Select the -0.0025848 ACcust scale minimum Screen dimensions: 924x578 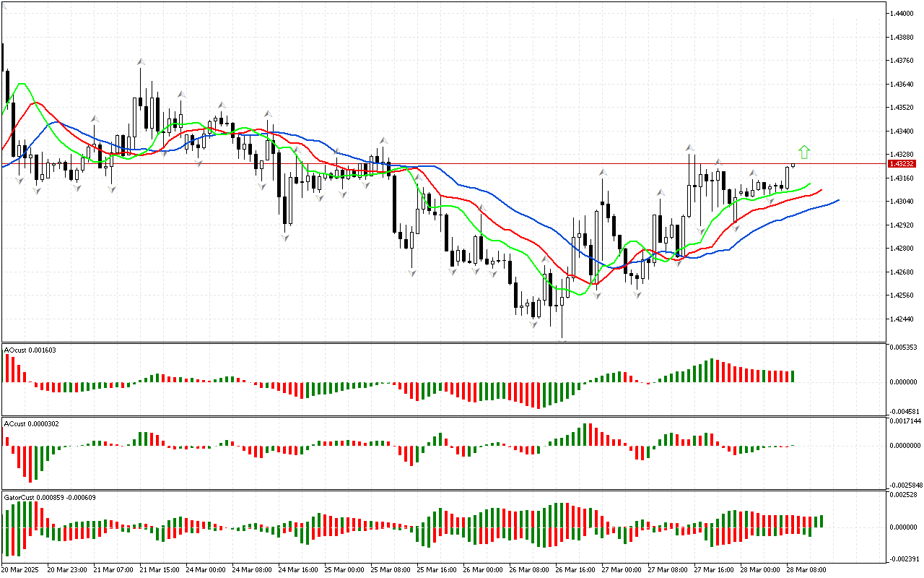[905, 486]
